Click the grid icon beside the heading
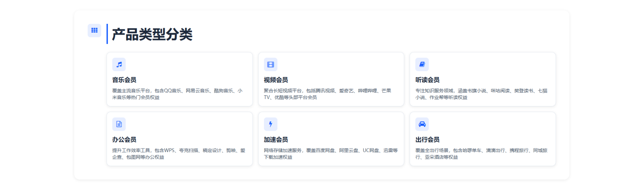 click(x=94, y=31)
